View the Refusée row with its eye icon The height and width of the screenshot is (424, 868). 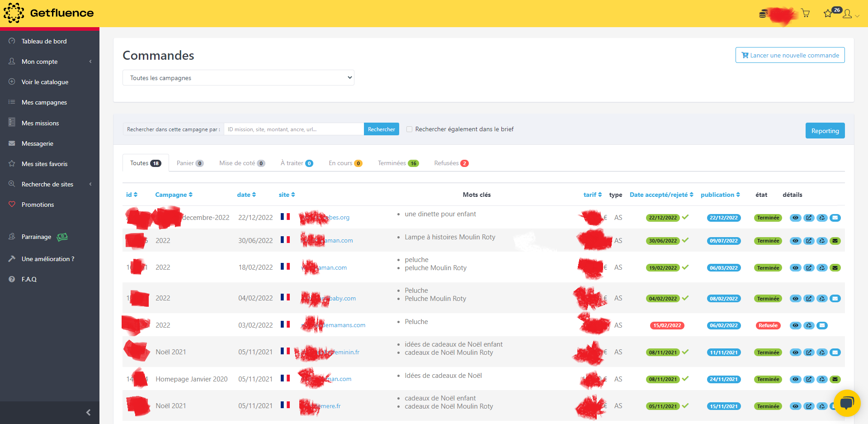[796, 325]
